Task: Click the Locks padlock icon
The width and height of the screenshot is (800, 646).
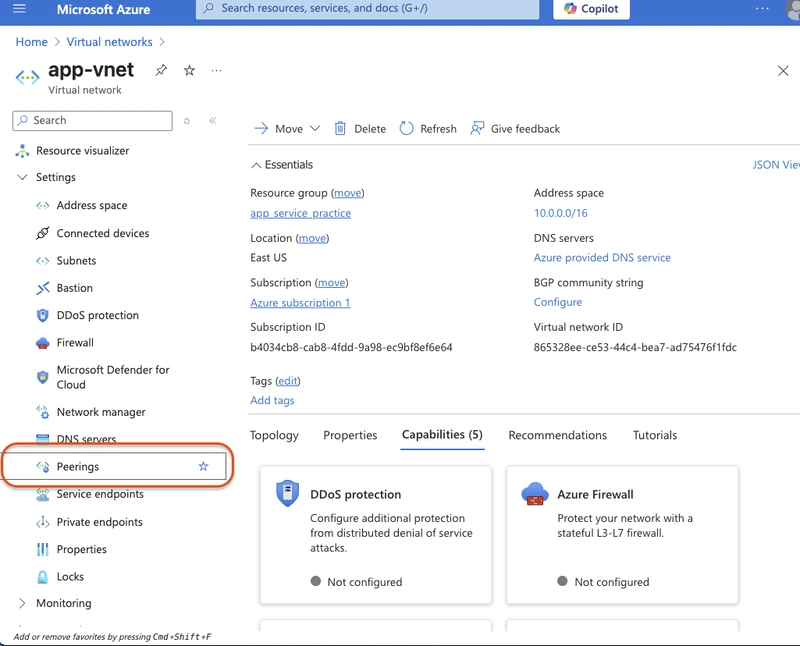Action: coord(43,577)
